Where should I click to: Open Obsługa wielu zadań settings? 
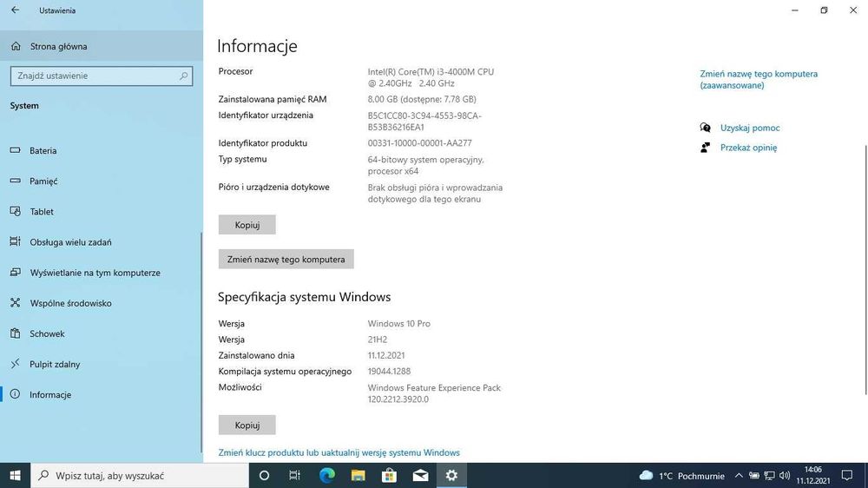(102, 242)
